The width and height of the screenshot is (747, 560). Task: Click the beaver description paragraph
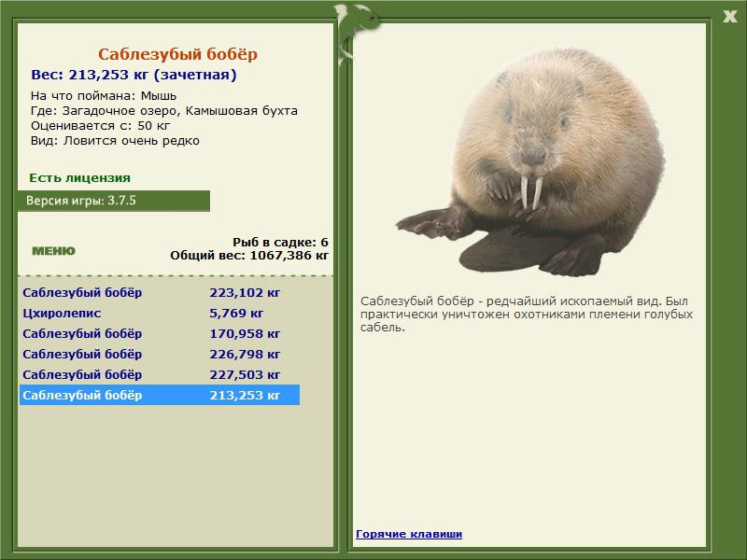click(x=527, y=314)
